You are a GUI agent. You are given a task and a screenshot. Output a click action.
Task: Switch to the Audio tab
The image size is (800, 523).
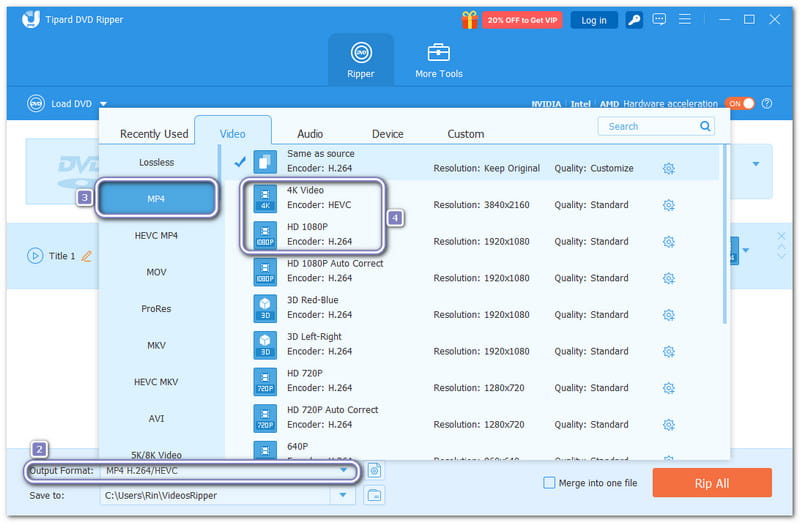(310, 134)
